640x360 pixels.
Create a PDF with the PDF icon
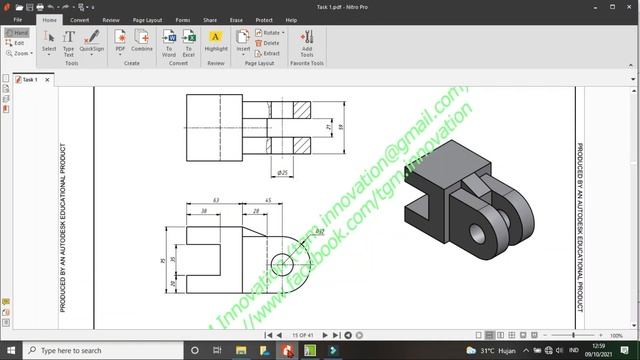coord(120,40)
